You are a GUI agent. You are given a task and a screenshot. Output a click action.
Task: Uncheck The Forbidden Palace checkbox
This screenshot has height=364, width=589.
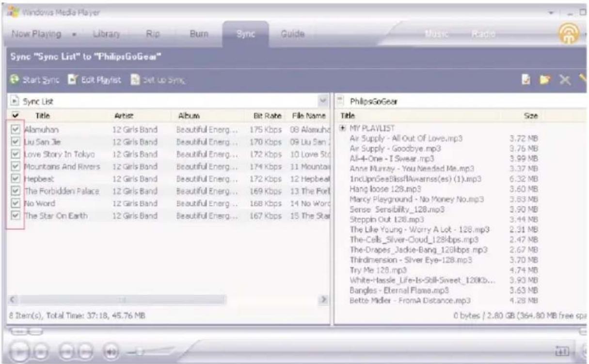(15, 191)
